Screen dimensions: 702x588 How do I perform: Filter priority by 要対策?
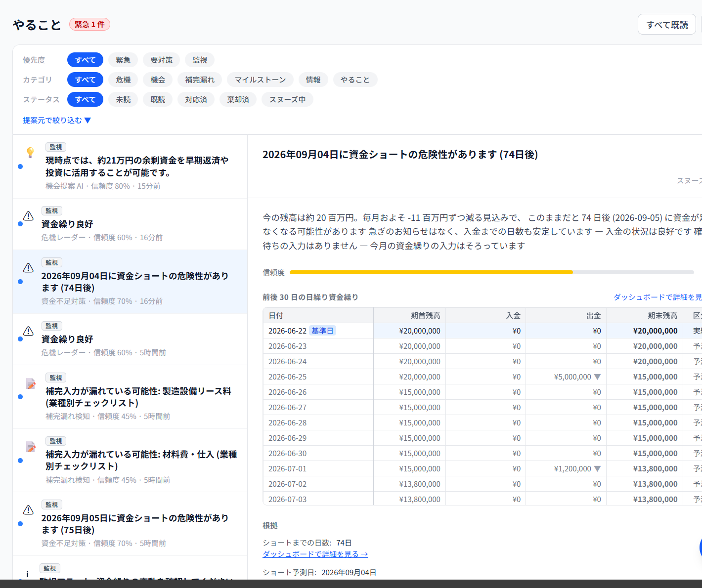tap(162, 60)
